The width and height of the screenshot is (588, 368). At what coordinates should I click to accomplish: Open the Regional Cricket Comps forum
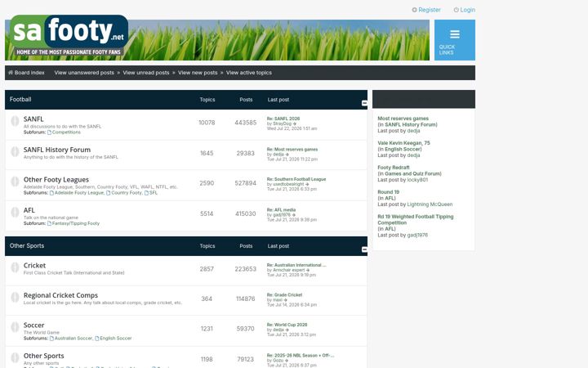[x=60, y=295]
